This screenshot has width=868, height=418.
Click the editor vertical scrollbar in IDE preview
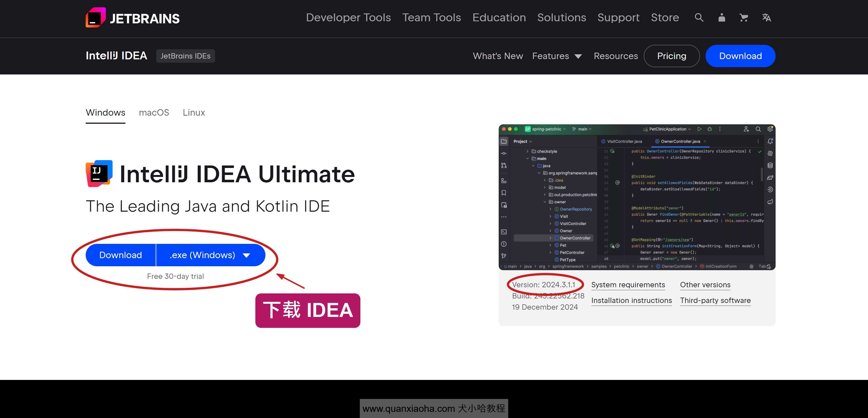[762, 174]
